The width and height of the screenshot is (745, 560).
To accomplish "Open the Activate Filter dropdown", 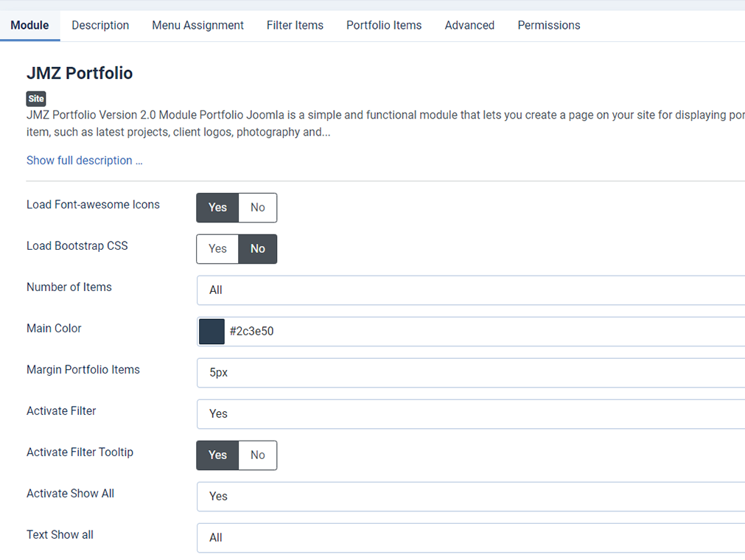I will pyautogui.click(x=471, y=414).
